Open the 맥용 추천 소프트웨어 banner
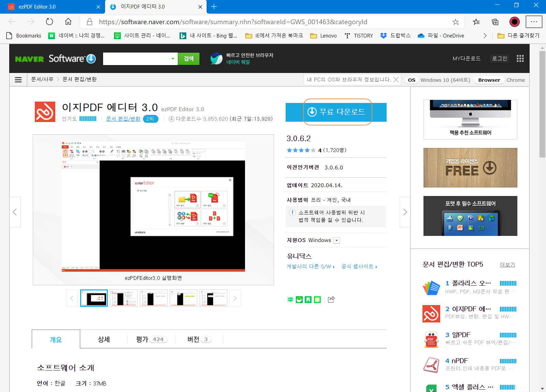Viewport: 546px width, 392px height. click(x=470, y=120)
